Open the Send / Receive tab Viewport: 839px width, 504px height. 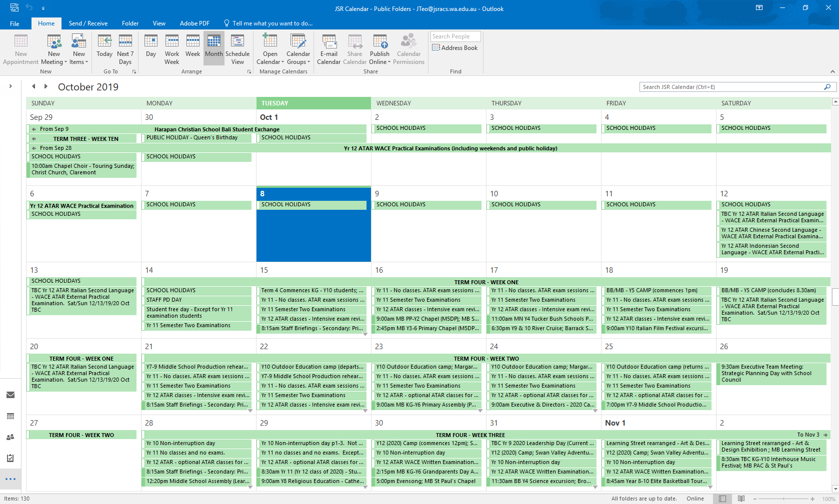click(x=88, y=23)
